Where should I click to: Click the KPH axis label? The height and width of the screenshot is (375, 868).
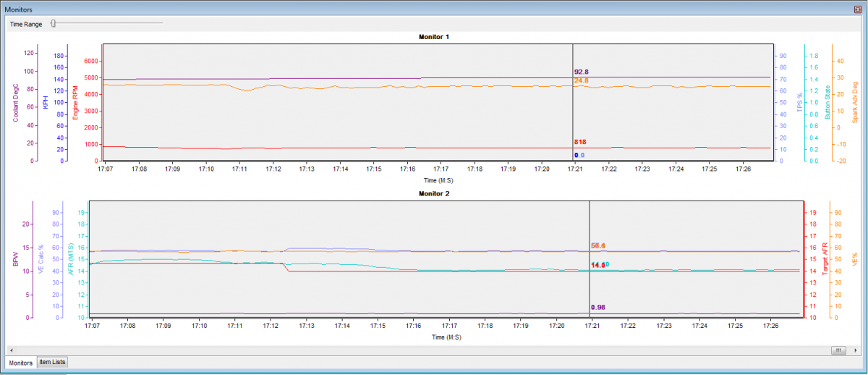coord(45,101)
